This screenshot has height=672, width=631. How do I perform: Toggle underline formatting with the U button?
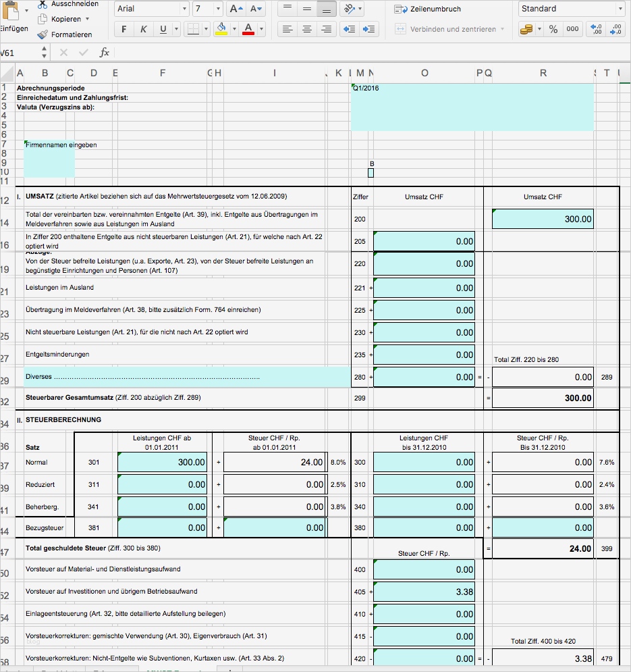(x=163, y=30)
